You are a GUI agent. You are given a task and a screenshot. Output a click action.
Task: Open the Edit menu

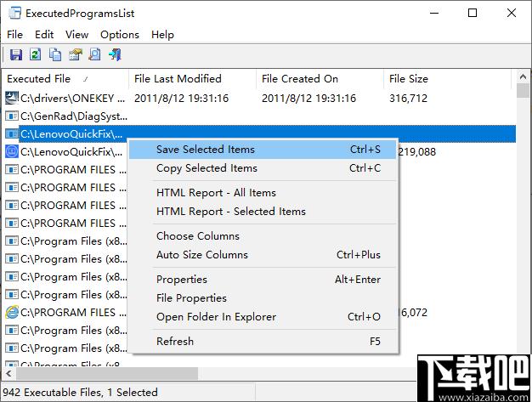[x=44, y=35]
